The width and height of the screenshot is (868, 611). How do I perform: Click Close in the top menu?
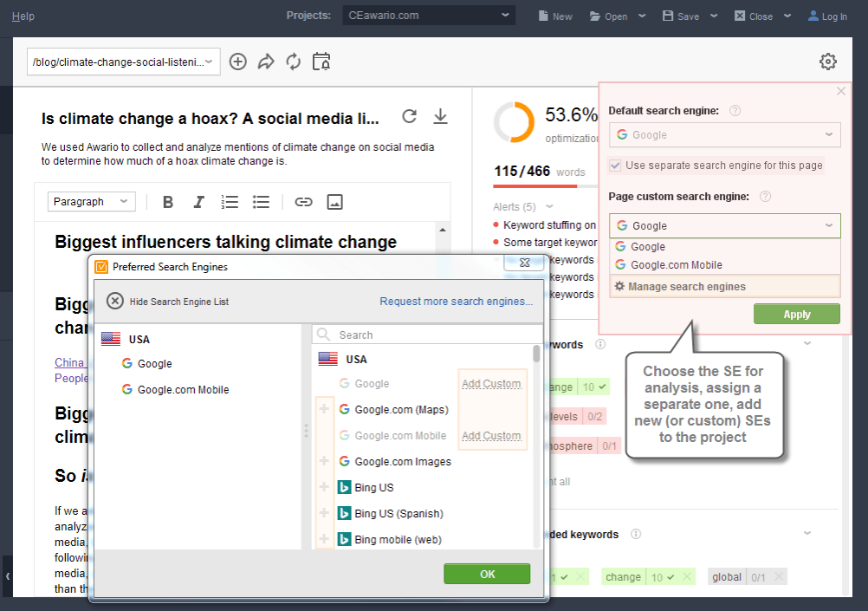click(x=754, y=16)
